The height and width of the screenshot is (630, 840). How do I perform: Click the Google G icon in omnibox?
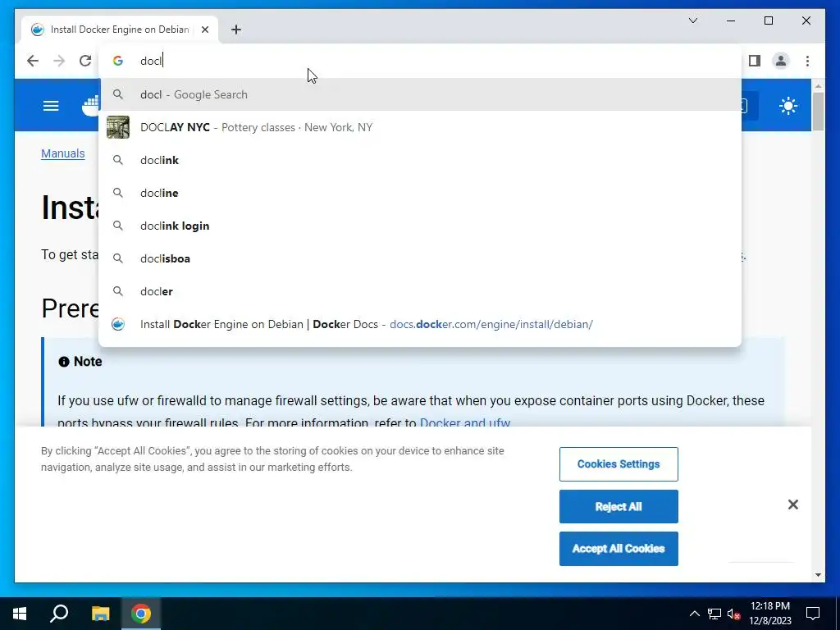click(118, 61)
